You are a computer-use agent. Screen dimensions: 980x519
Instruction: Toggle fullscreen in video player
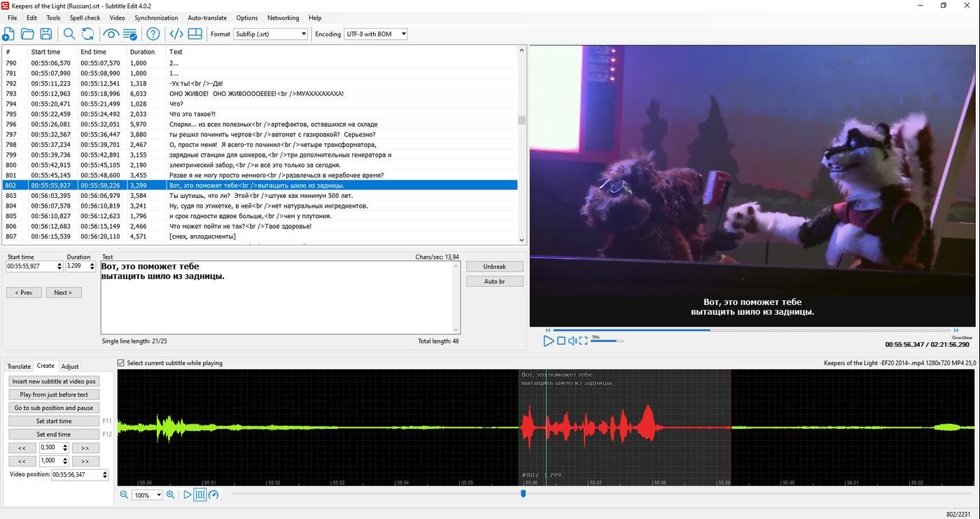click(x=583, y=341)
